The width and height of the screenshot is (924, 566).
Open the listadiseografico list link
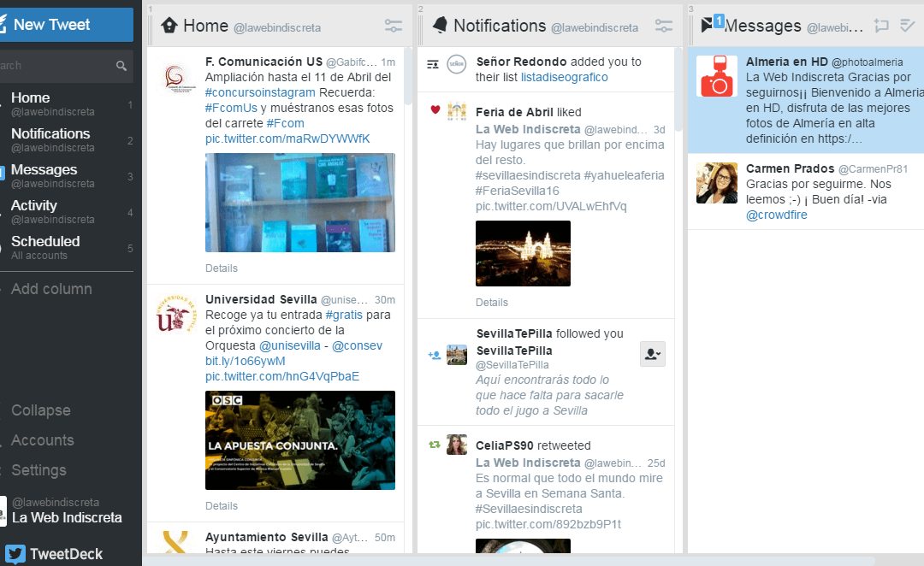coord(564,77)
